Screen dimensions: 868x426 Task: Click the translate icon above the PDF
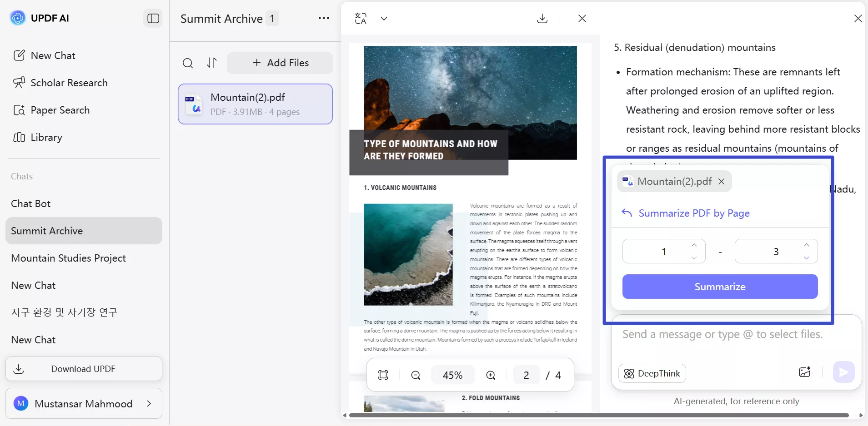click(360, 18)
